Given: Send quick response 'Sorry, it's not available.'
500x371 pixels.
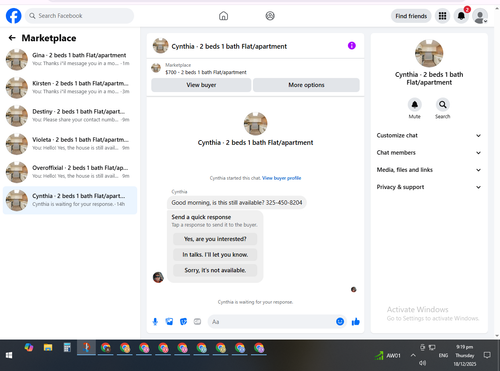Looking at the screenshot, I should [x=215, y=270].
